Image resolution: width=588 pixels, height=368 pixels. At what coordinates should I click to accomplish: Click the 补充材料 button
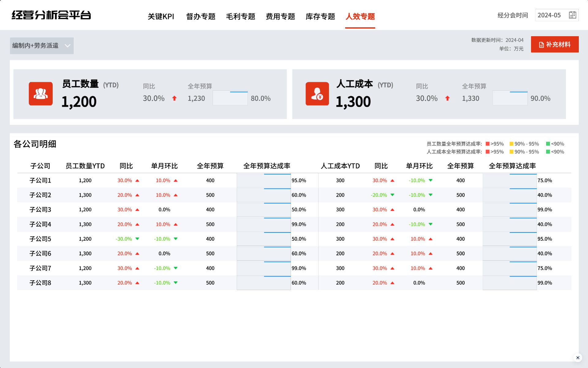[555, 44]
